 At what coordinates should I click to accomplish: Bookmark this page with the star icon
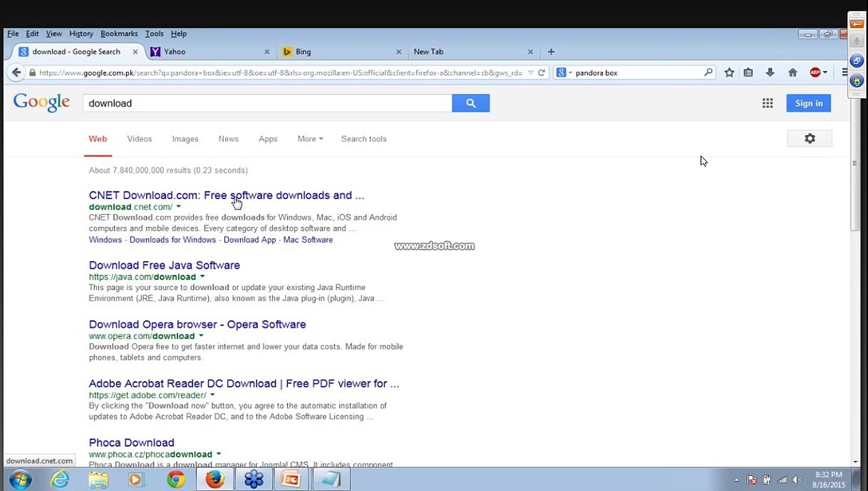[729, 72]
